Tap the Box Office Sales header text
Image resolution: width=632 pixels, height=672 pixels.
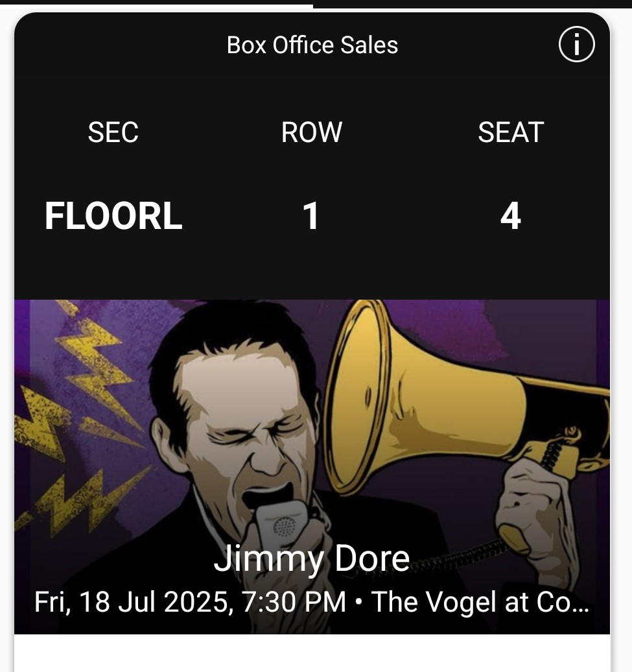point(312,45)
